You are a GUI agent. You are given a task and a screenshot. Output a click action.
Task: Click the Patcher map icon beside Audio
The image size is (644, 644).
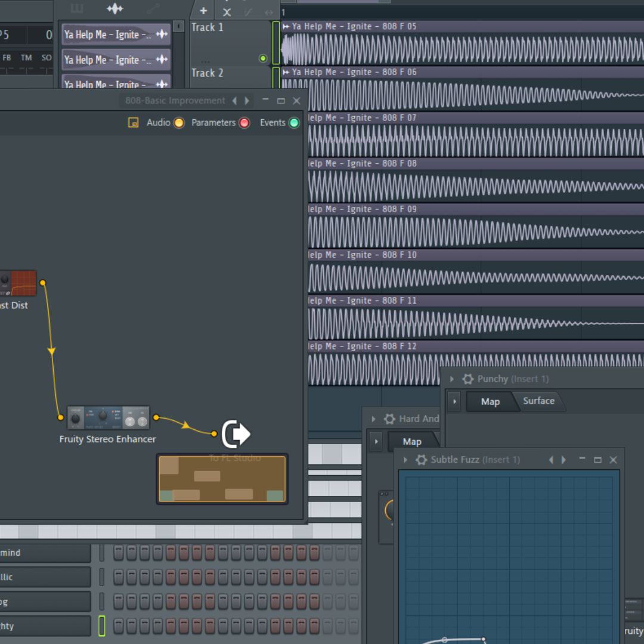(x=134, y=123)
